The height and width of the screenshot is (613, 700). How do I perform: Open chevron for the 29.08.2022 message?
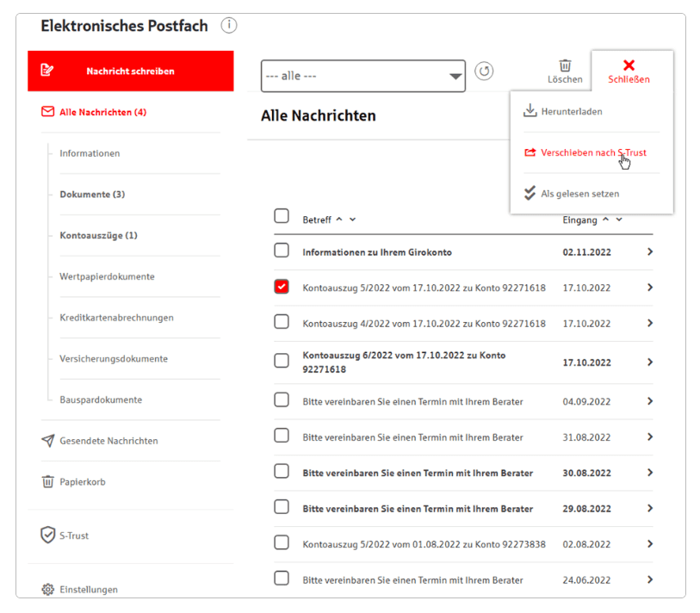click(x=650, y=509)
